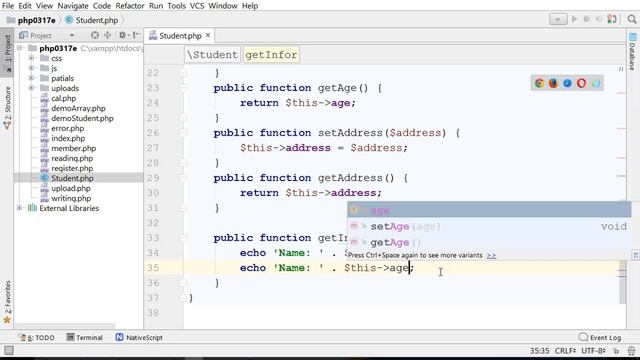640x360 pixels.
Task: Click the editor vertical scrollbar thumb
Action: [622, 282]
